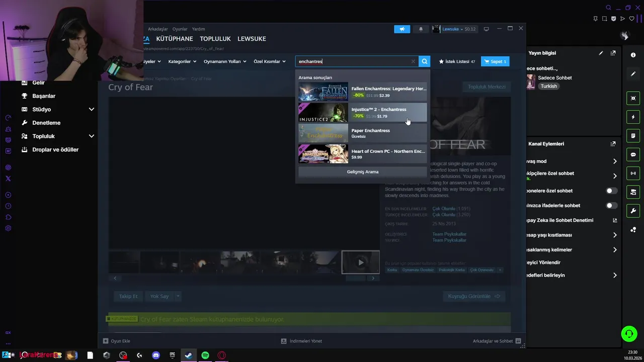Viewport: 644px width, 362px height.
Task: Toggle yalnızca ifadelerle sohbet switch
Action: [611, 205]
